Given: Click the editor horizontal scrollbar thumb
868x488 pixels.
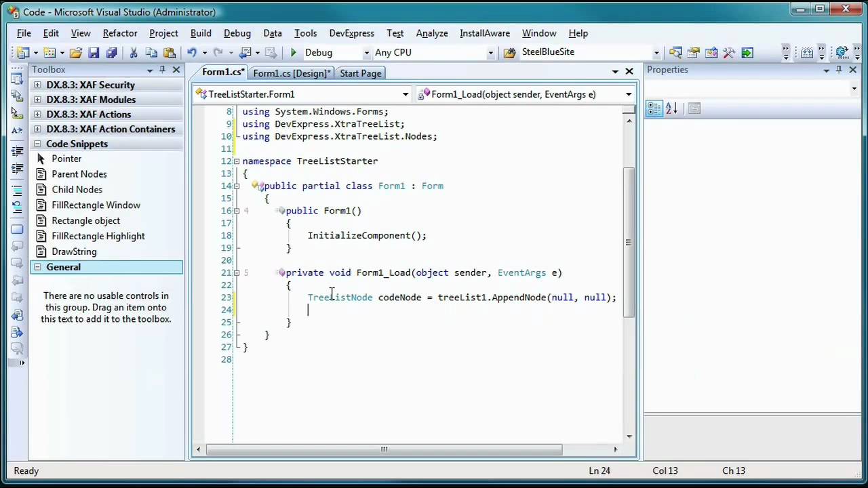Looking at the screenshot, I should (x=384, y=449).
